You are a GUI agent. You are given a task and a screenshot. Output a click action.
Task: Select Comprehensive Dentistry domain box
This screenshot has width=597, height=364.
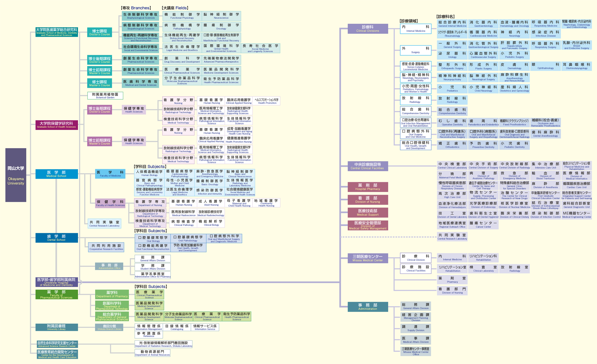click(x=416, y=111)
